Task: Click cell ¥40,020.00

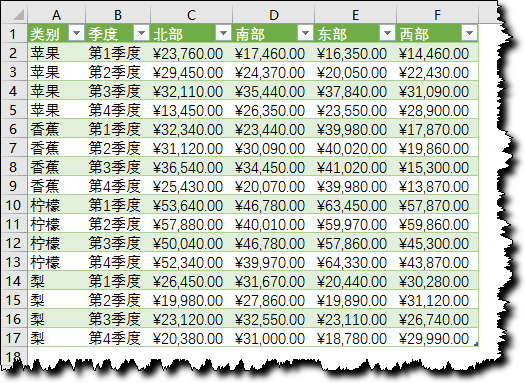Action: (355, 148)
